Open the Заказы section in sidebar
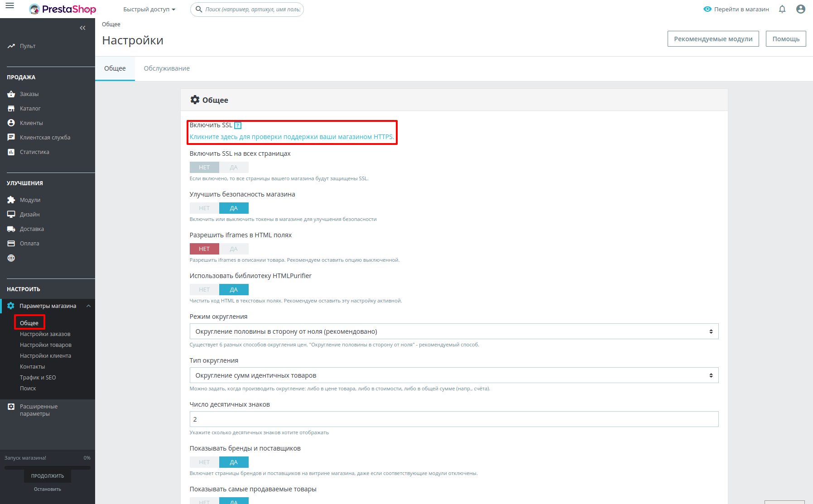813x504 pixels. [x=29, y=94]
